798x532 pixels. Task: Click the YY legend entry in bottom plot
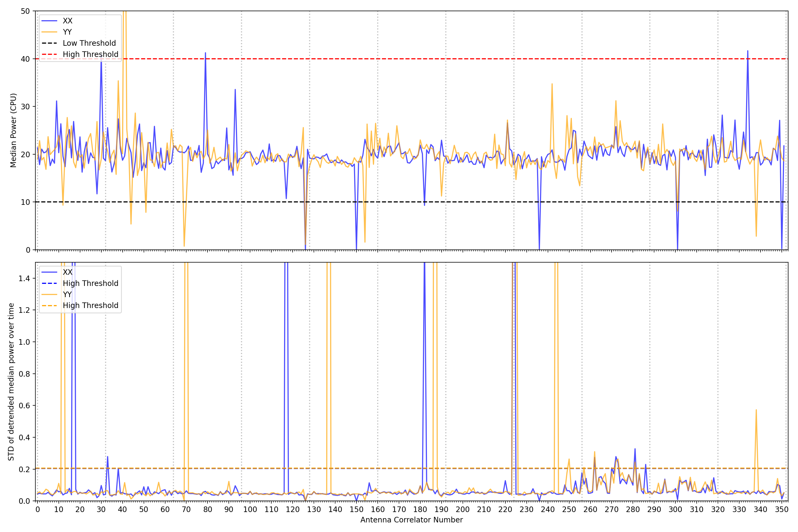coord(67,294)
